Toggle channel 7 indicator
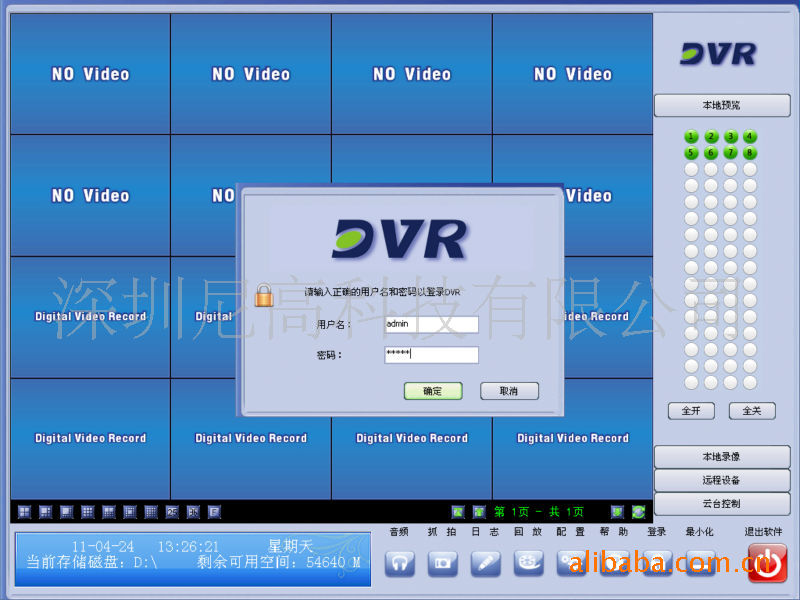Screen dimensions: 800x600 pyautogui.click(x=731, y=153)
